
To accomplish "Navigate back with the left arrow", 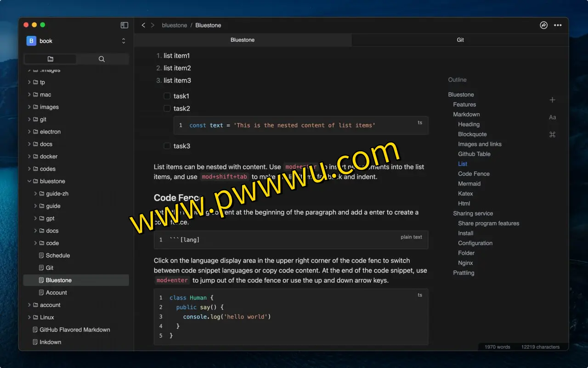I will coord(143,25).
